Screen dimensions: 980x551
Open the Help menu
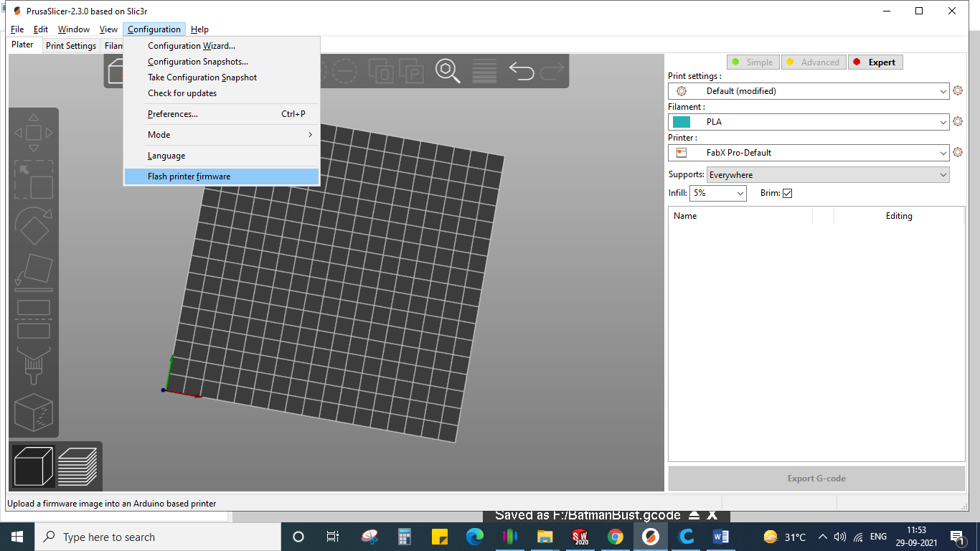(x=199, y=29)
